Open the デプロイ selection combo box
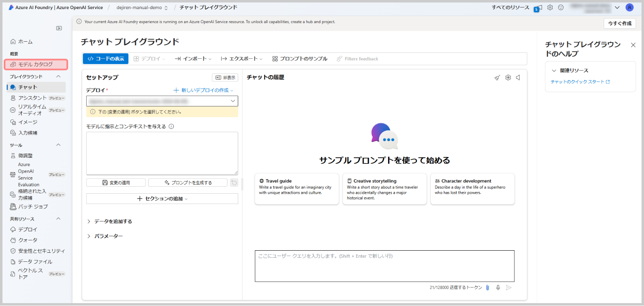Viewport: 644px width, 306px height. (162, 101)
